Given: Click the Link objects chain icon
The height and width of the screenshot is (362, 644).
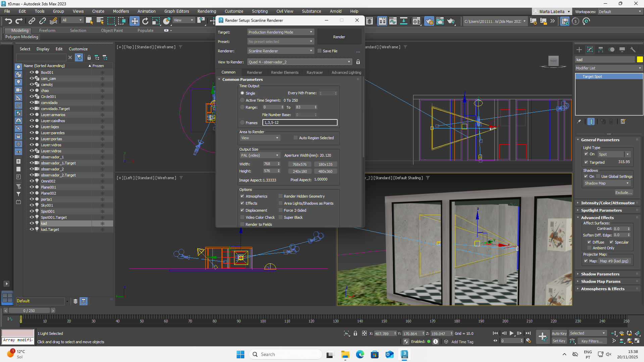Looking at the screenshot, I should point(32,21).
